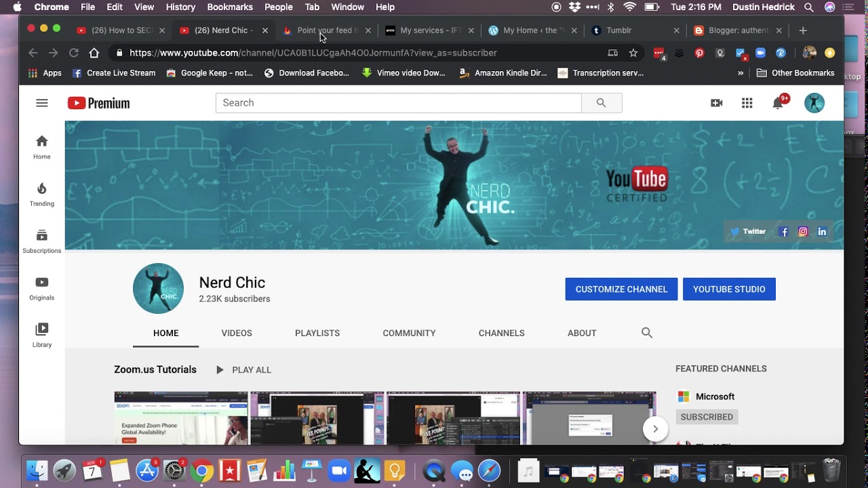Click the LinkedIn icon on banner

click(x=822, y=231)
